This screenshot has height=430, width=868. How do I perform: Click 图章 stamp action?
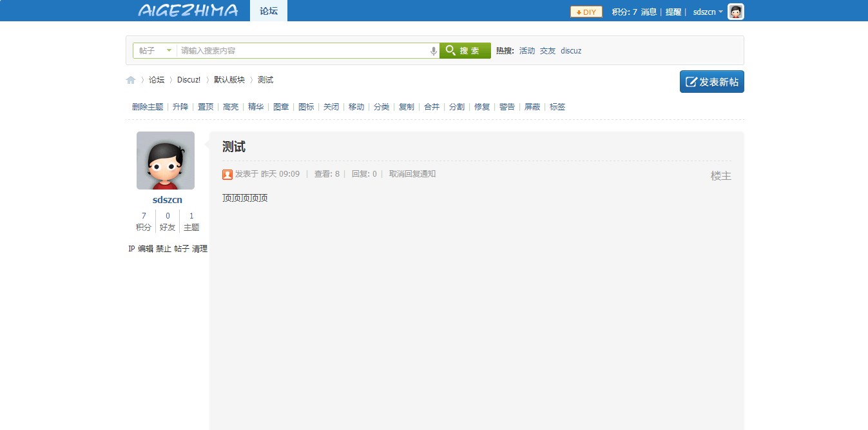pyautogui.click(x=281, y=107)
